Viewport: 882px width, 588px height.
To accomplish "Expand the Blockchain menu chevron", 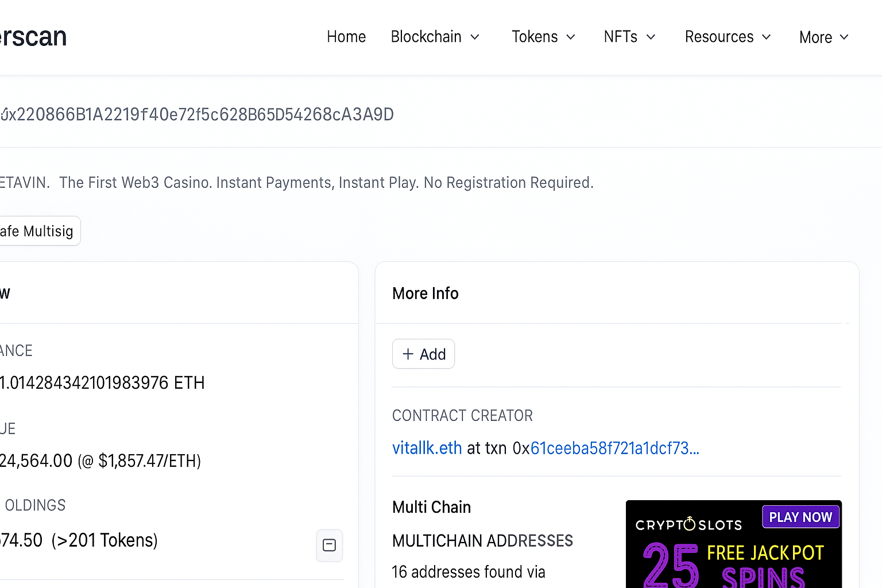I will (x=475, y=37).
